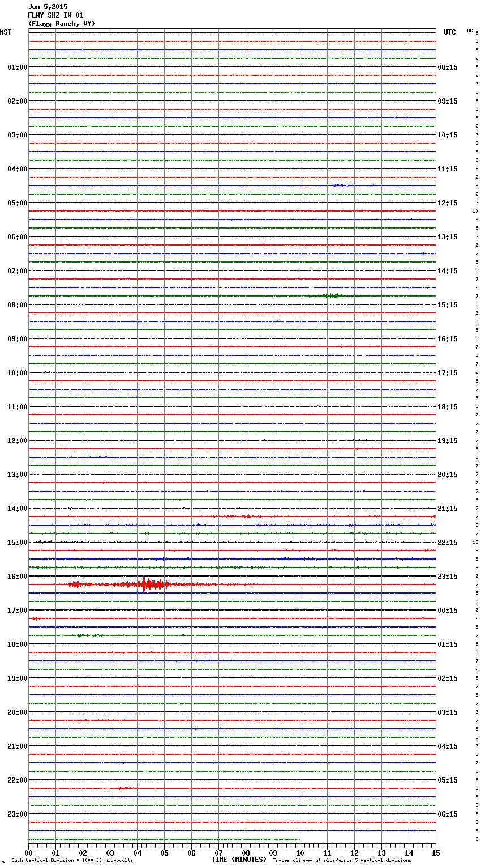
Task: Click the date heading 'Jun 5,2015'
Action: coord(48,7)
